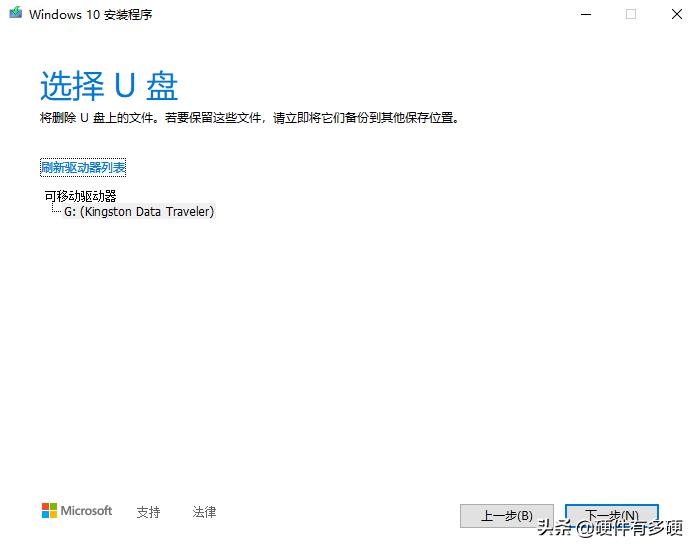Select the G: (Kingston Data Traveler) drive

pos(139,211)
